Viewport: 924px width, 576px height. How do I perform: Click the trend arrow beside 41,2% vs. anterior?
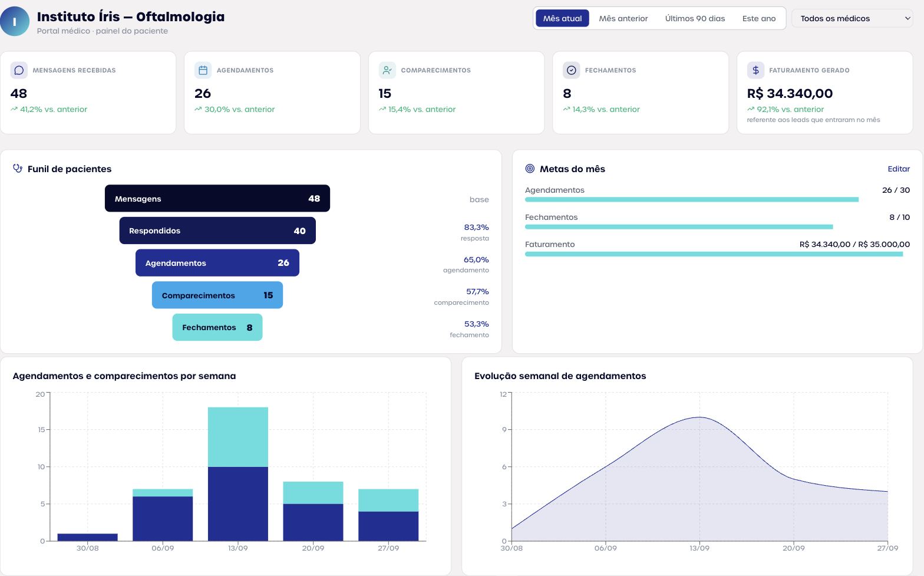[x=14, y=109]
